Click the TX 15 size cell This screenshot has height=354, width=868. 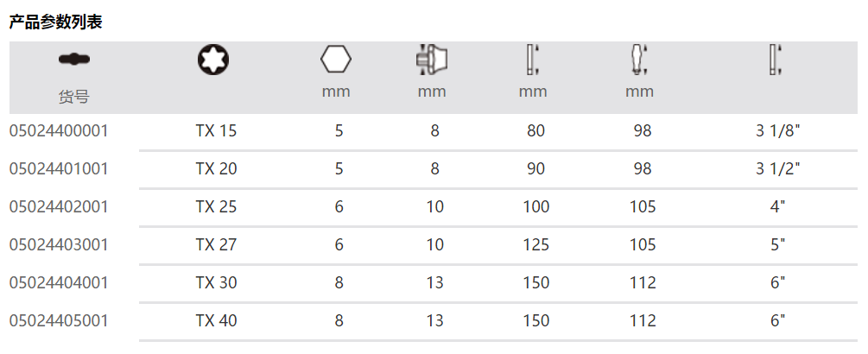coord(216,131)
